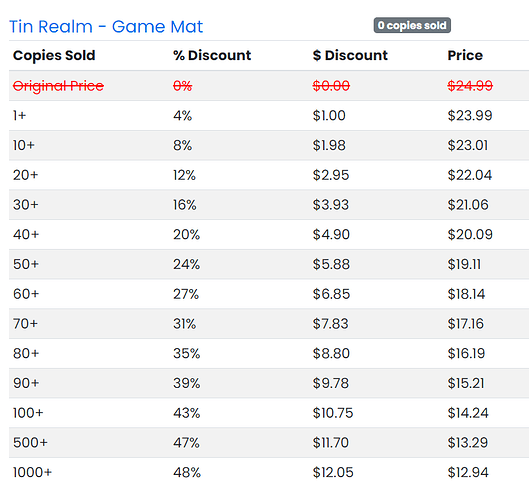Select the $6.85 discount value
The width and height of the screenshot is (529, 500).
pos(331,294)
